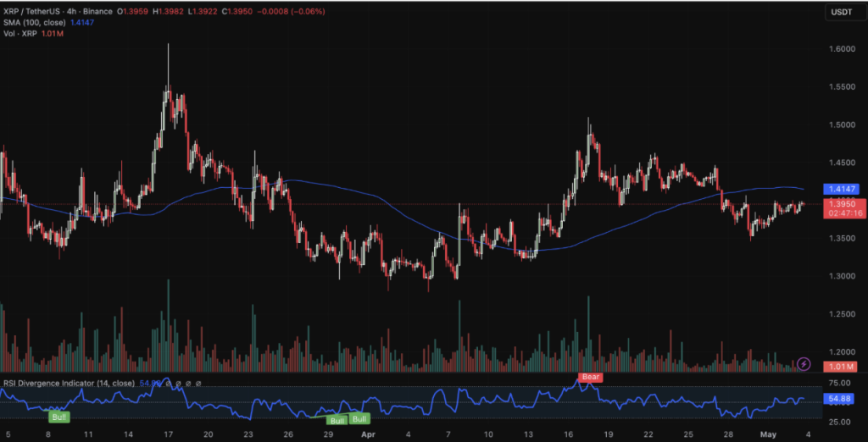Click the 1.5000 price scale label
The width and height of the screenshot is (868, 442).
(842, 125)
